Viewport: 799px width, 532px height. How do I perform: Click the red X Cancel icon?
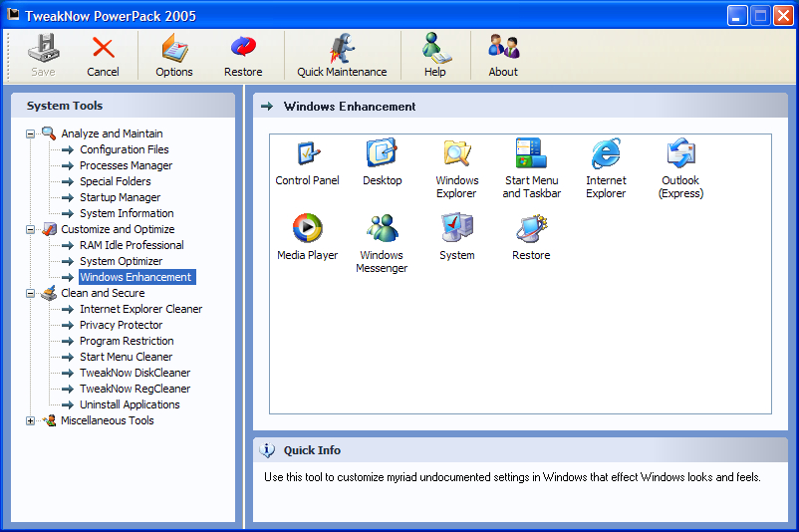(103, 49)
